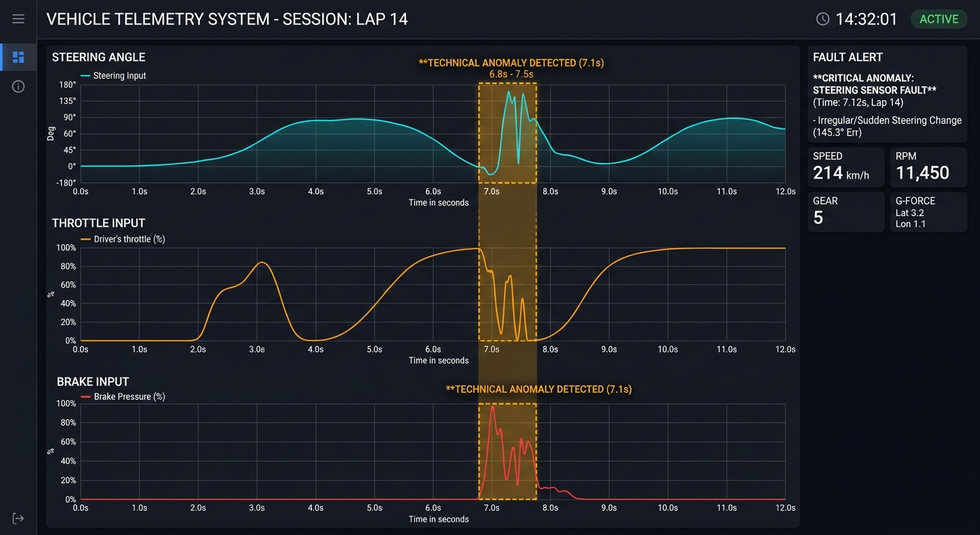The height and width of the screenshot is (535, 980).
Task: Click the 14:32:01 time display
Action: [x=867, y=19]
